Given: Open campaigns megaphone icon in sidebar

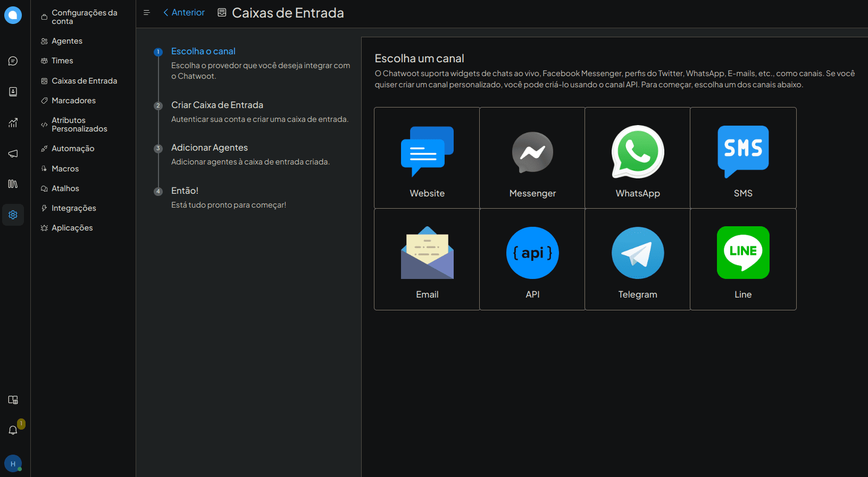Looking at the screenshot, I should tap(13, 154).
